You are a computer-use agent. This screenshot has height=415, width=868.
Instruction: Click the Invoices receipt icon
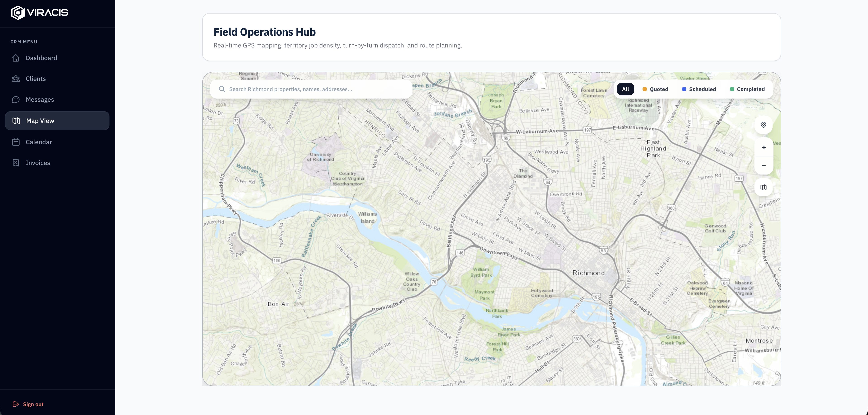tap(16, 163)
